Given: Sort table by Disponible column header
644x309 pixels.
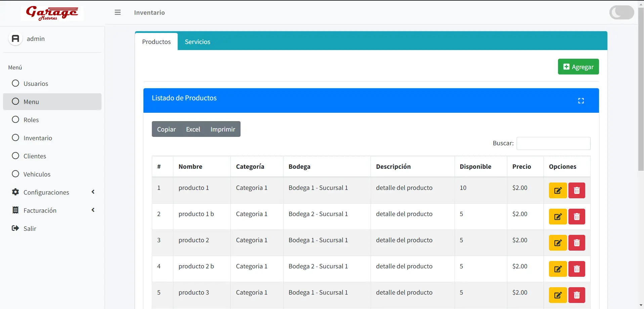Looking at the screenshot, I should coord(475,166).
